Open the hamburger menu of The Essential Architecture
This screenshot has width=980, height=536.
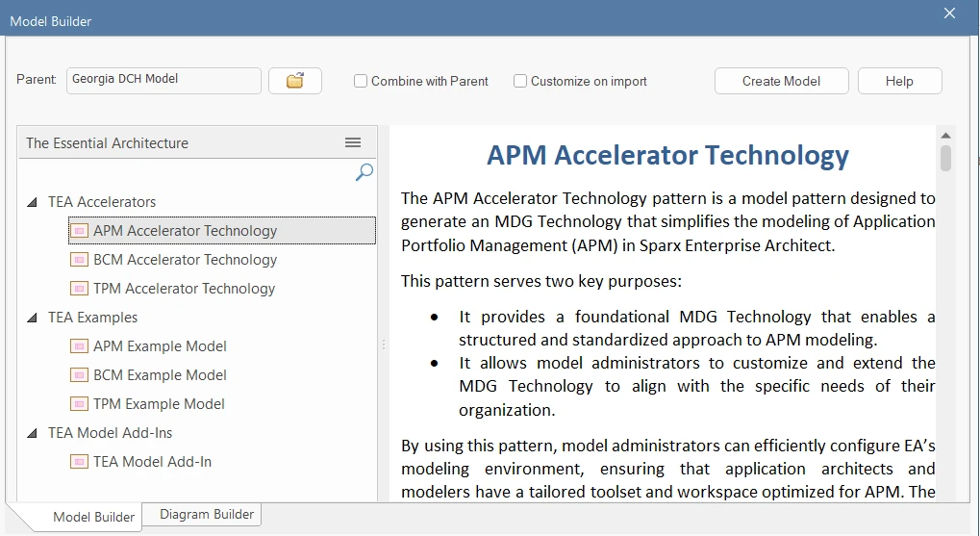click(x=353, y=142)
